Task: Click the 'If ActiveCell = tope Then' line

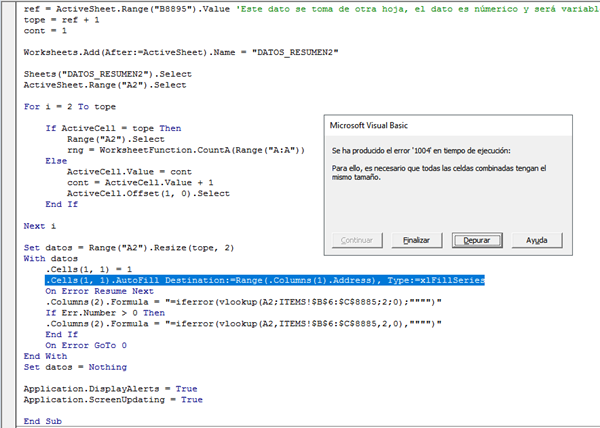Action: tap(113, 128)
